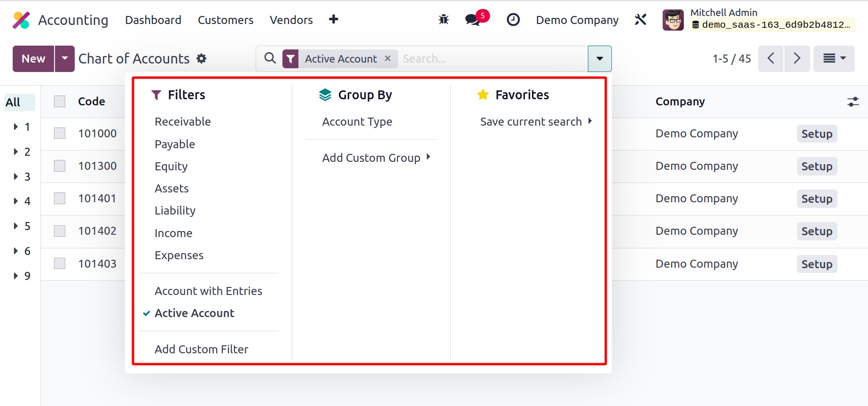Go to the next page of records
Screen dimensions: 868x406
(797, 59)
